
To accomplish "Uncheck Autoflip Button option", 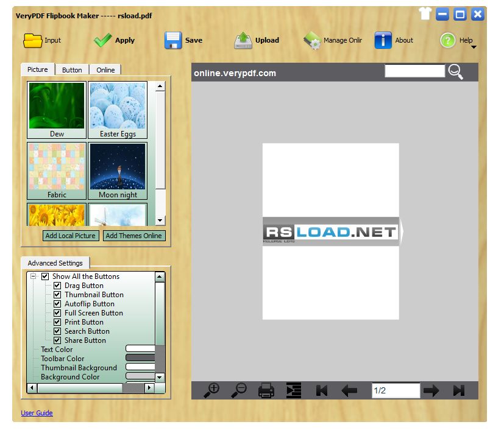I will pyautogui.click(x=57, y=303).
